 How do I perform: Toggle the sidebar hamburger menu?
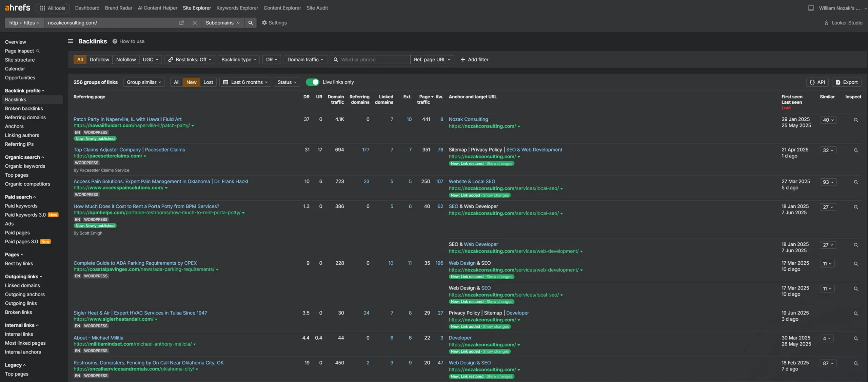click(x=71, y=41)
